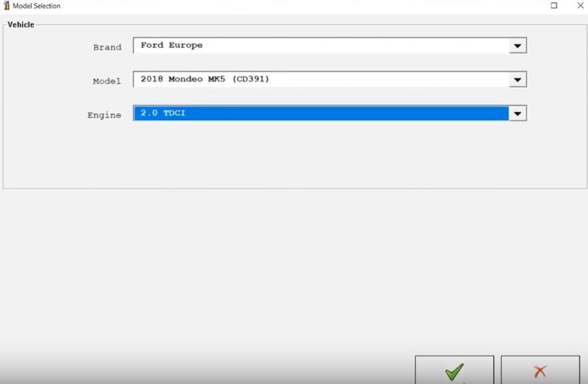
Task: Click the Brand label
Action: [x=107, y=47]
